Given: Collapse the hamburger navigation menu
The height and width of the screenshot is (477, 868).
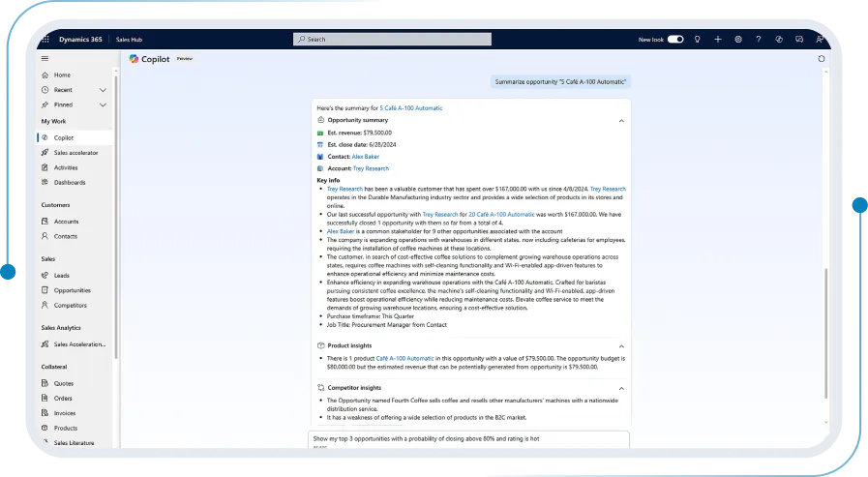Looking at the screenshot, I should point(45,59).
